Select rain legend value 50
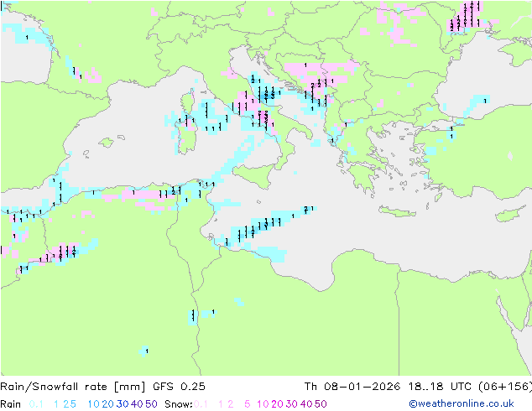This screenshot has height=411, width=532. pos(151,404)
